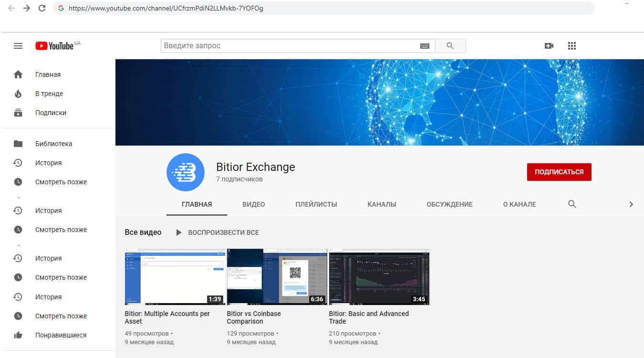This screenshot has height=358, width=644.
Task: Click the browser back arrow
Action: click(11, 8)
